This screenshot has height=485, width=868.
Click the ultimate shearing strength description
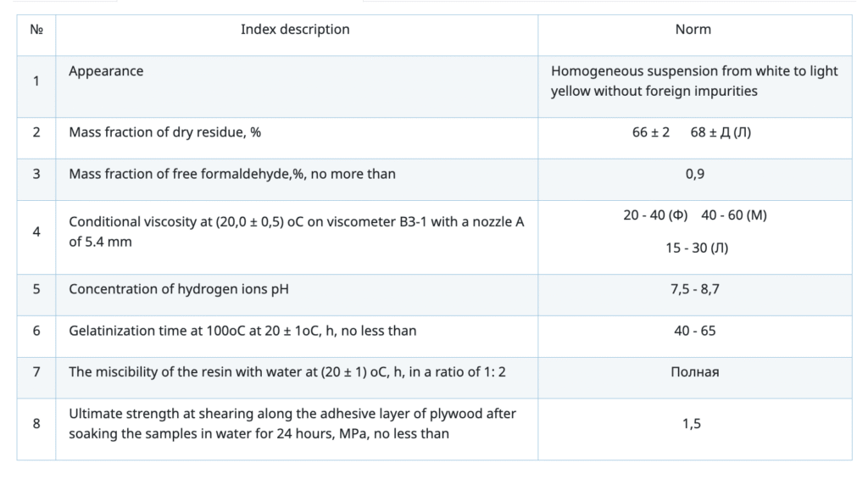coord(292,423)
